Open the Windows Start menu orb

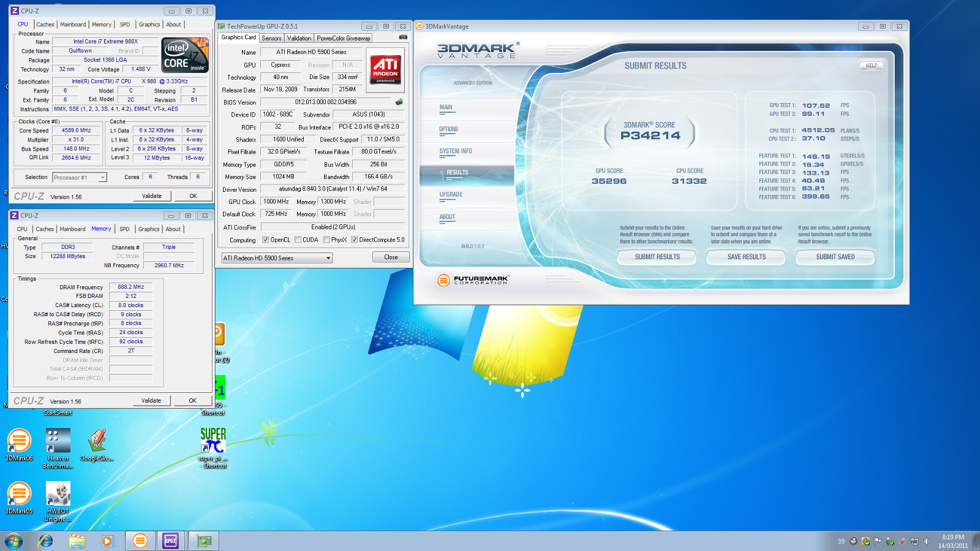(x=13, y=541)
